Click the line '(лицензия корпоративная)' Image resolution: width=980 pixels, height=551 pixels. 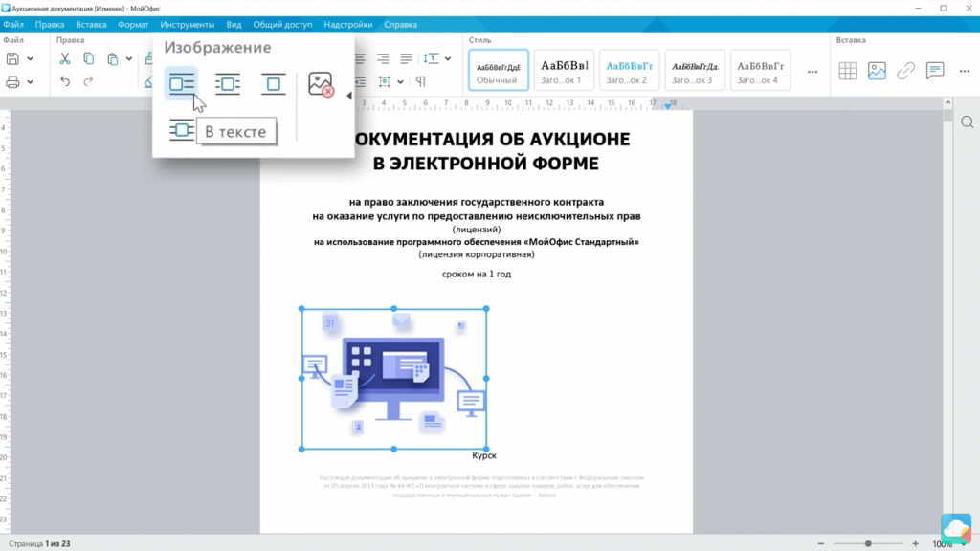tap(477, 254)
